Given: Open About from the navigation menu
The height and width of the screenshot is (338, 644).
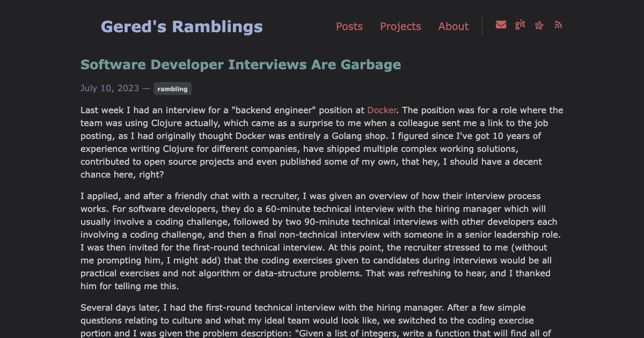Looking at the screenshot, I should point(453,26).
